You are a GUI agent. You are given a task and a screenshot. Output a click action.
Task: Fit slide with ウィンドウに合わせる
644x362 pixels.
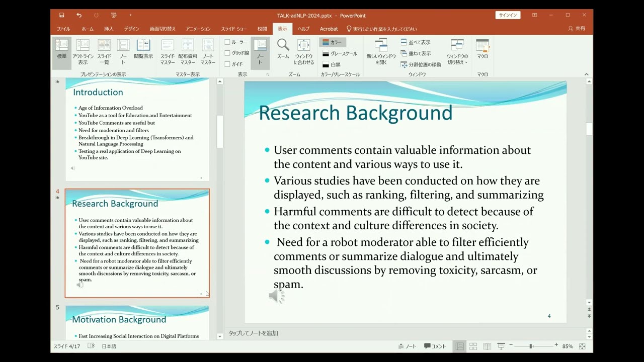304,53
